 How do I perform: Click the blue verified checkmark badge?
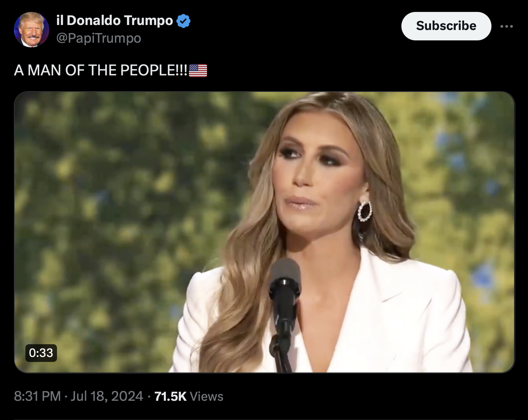(x=184, y=21)
